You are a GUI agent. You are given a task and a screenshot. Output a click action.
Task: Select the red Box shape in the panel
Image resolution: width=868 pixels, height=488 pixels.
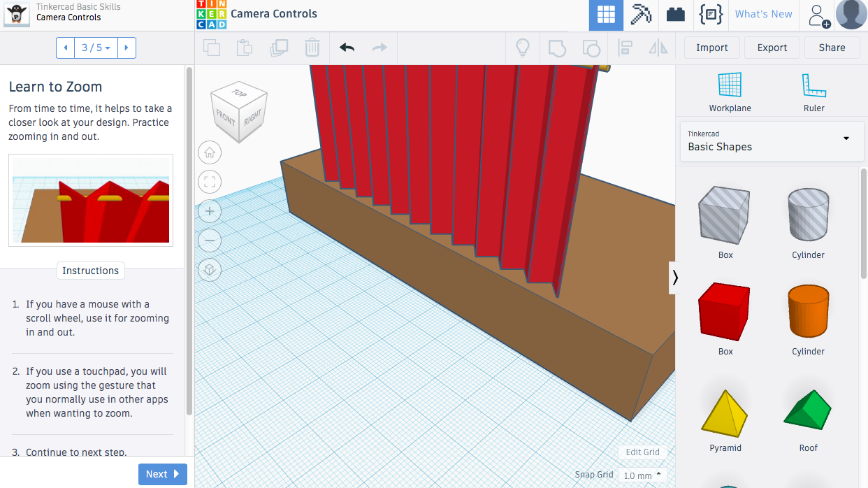725,311
